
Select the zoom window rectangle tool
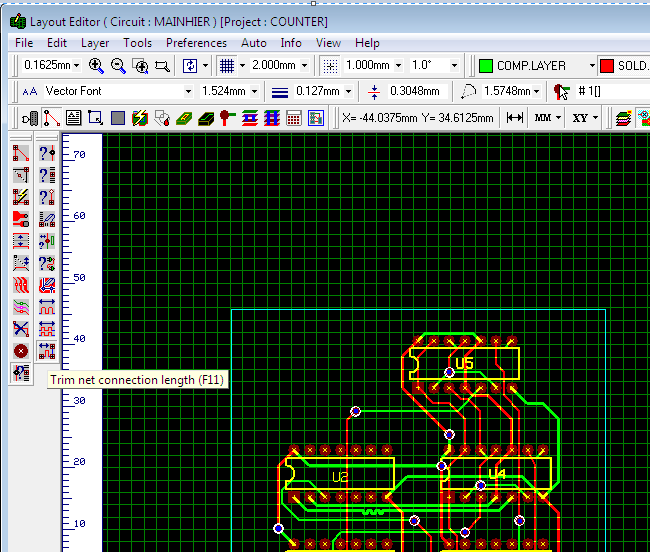[x=162, y=66]
